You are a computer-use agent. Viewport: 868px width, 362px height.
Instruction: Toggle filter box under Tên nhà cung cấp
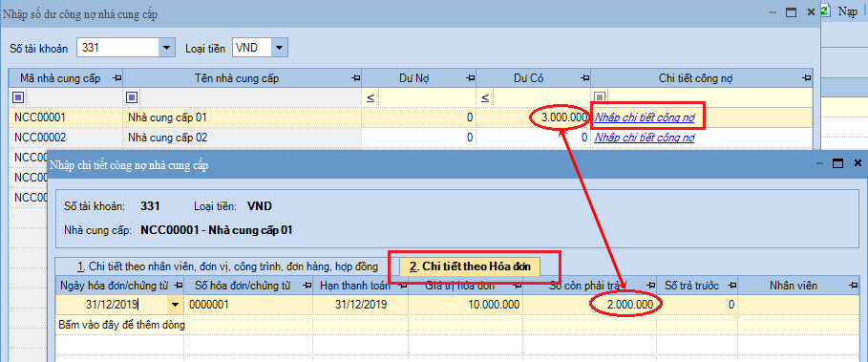(132, 98)
